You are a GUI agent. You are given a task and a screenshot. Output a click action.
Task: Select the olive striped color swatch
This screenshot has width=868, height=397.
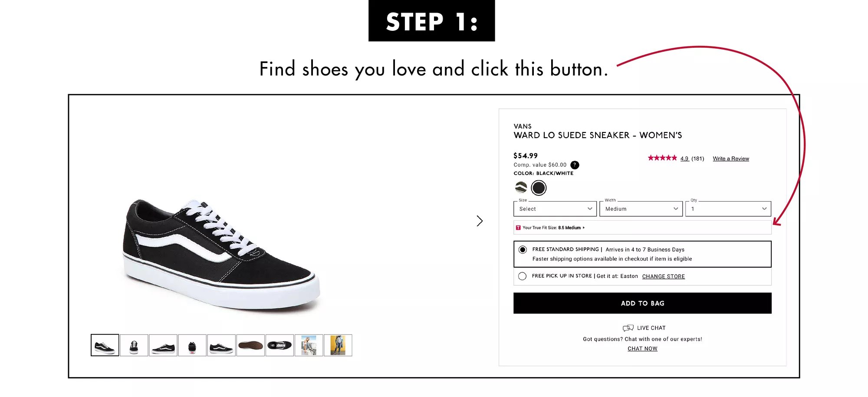click(x=521, y=188)
